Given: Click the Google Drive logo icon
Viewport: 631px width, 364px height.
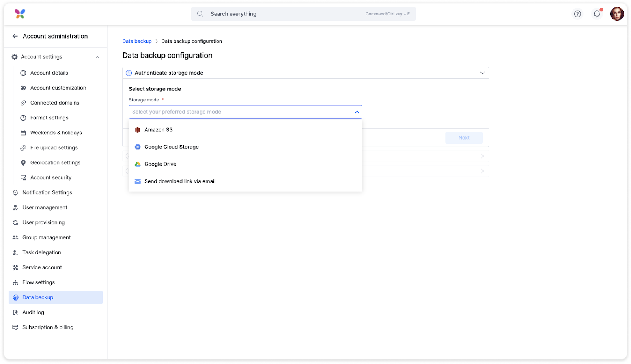Looking at the screenshot, I should click(x=138, y=164).
